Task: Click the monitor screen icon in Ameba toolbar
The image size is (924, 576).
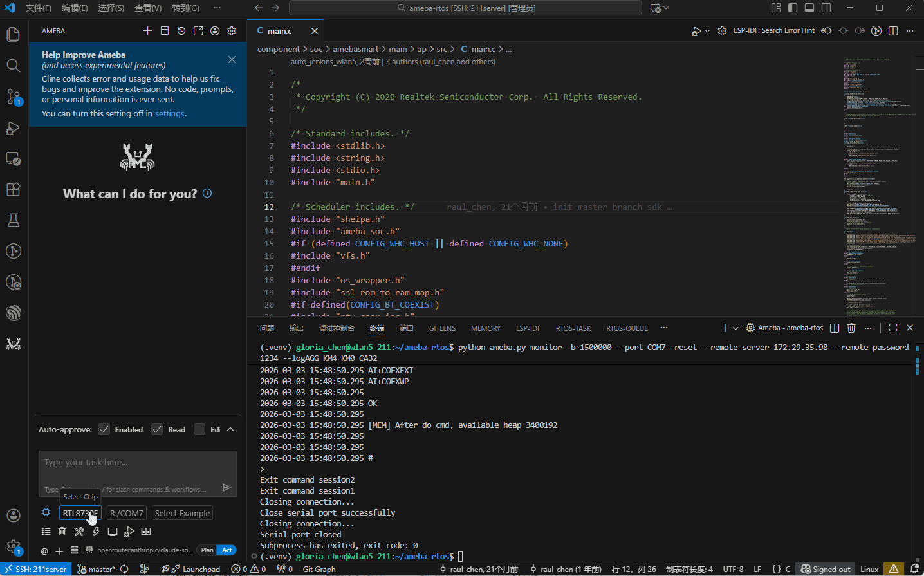Action: (113, 532)
